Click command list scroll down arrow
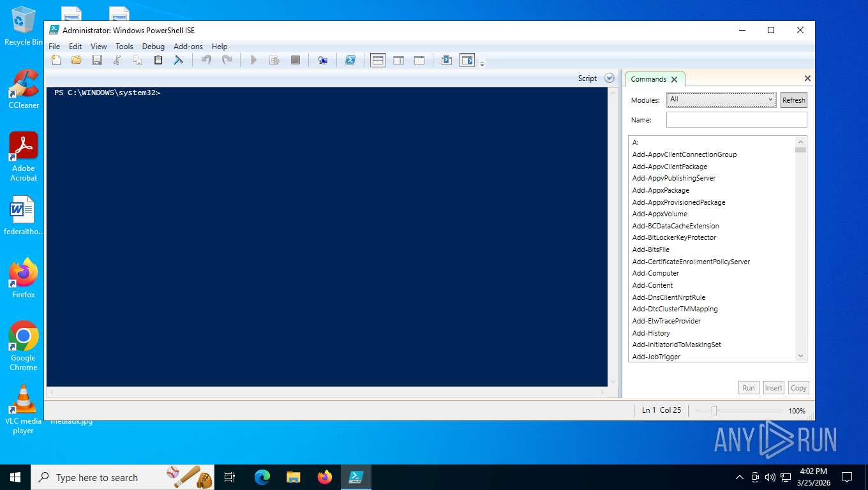 (800, 356)
